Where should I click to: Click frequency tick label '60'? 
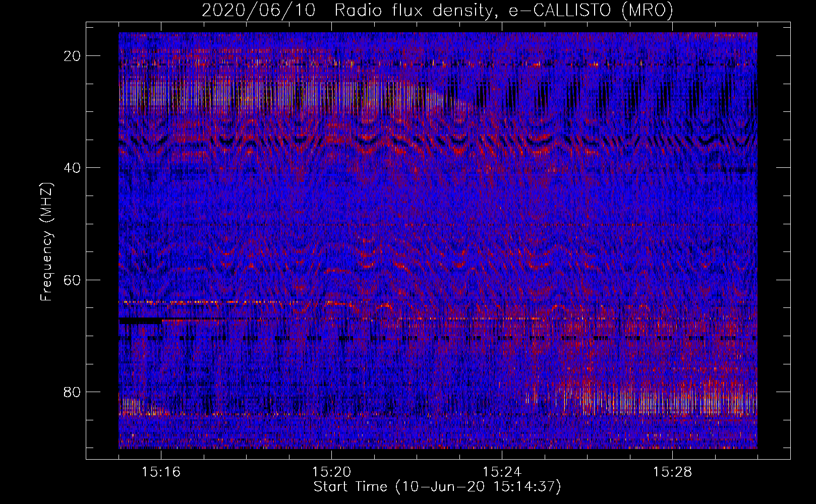coord(73,280)
